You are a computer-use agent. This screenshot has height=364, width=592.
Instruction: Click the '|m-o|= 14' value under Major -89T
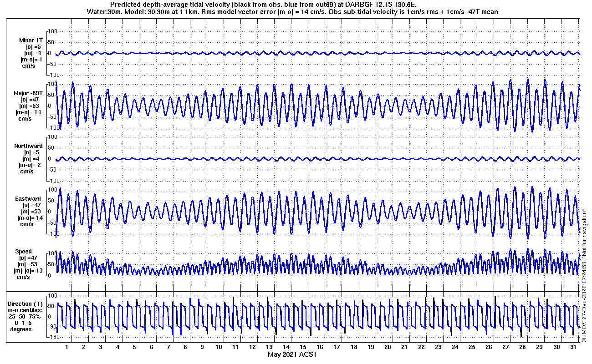28,112
